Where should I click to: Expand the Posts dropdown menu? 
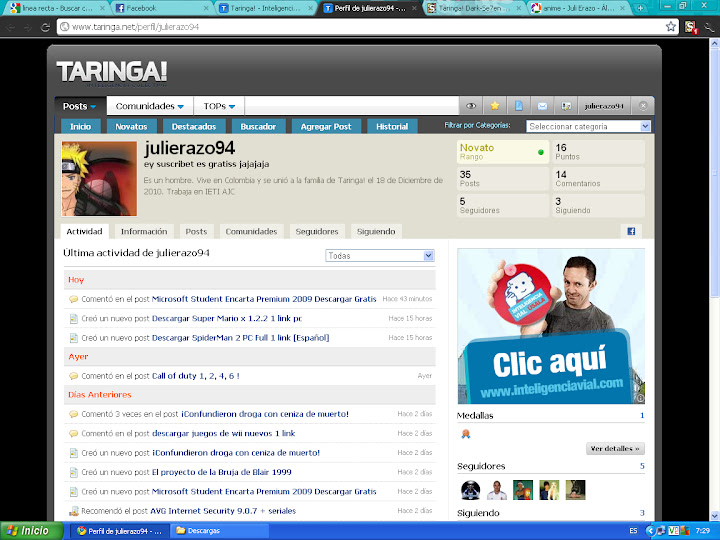tap(80, 106)
